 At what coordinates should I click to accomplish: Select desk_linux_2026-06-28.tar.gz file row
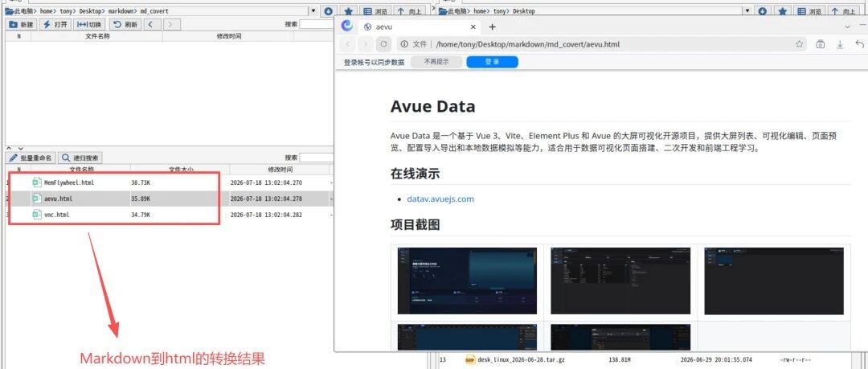click(x=651, y=359)
